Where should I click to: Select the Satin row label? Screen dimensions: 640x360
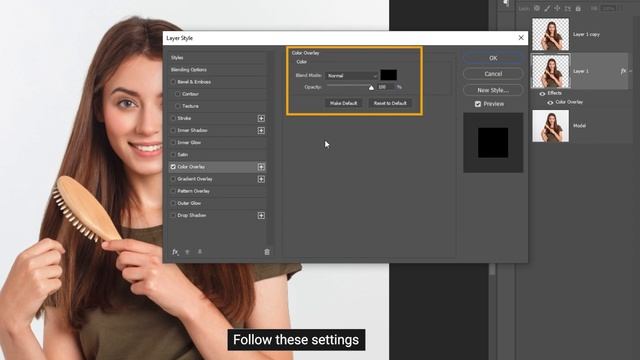tap(182, 155)
